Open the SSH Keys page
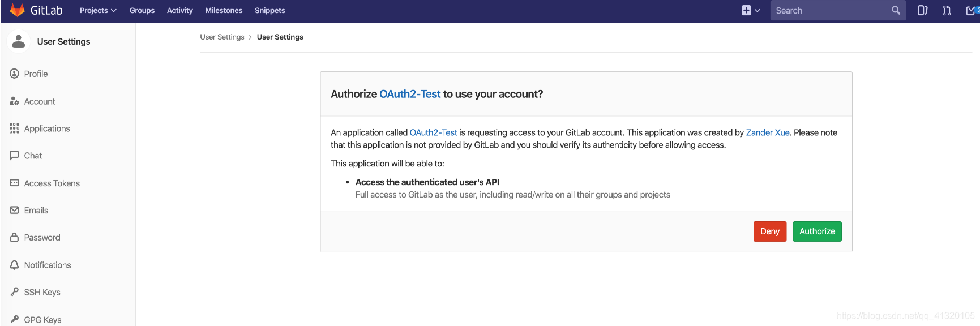The width and height of the screenshot is (980, 326). pos(42,292)
